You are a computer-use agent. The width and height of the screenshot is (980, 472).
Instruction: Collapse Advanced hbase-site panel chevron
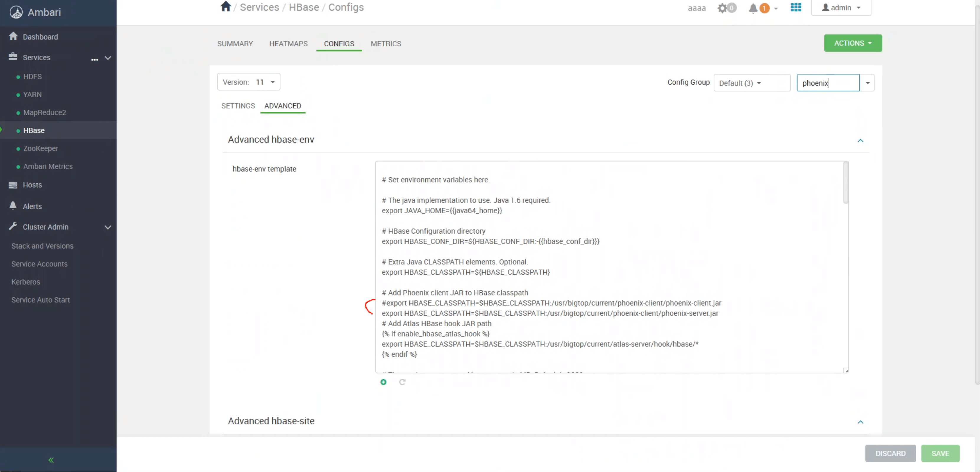click(860, 422)
